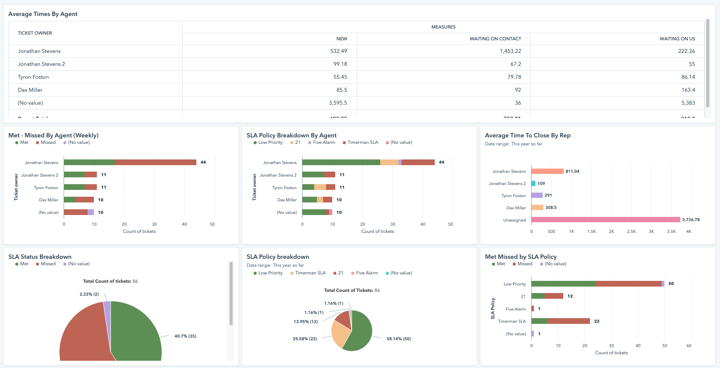This screenshot has width=720, height=368.
Task: Click the New column header in table
Action: [x=341, y=39]
